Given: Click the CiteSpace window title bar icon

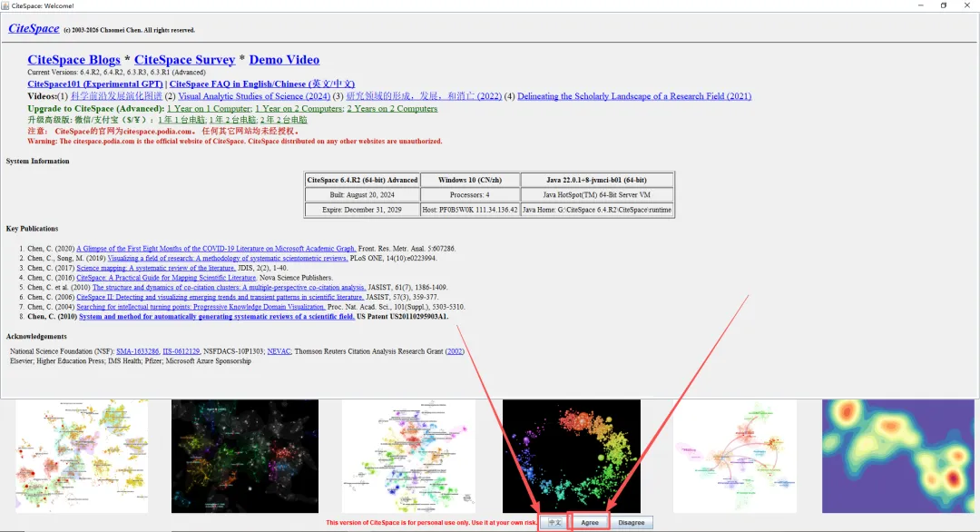Looking at the screenshot, I should click(x=5, y=5).
